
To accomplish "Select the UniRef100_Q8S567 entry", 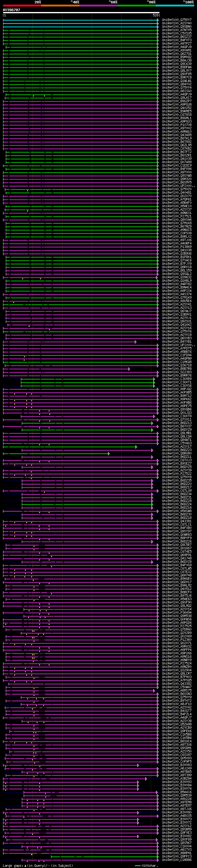I will pyautogui.click(x=177, y=843).
